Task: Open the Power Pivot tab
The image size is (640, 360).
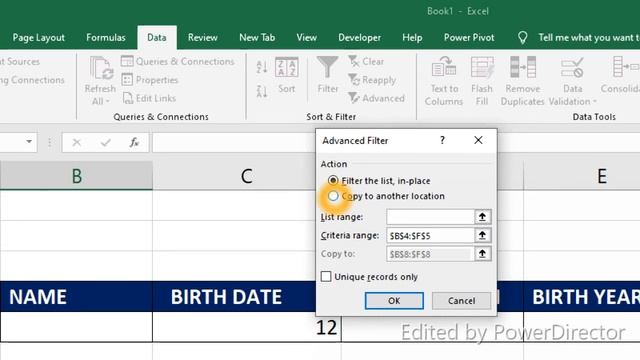Action: (469, 38)
